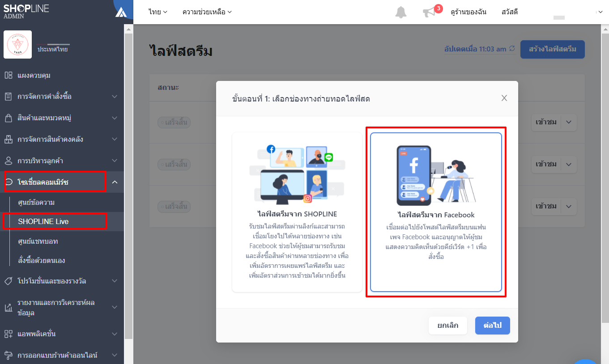The image size is (609, 364).
Task: Click the main page vertical scrollbar thumb
Action: [x=605, y=178]
